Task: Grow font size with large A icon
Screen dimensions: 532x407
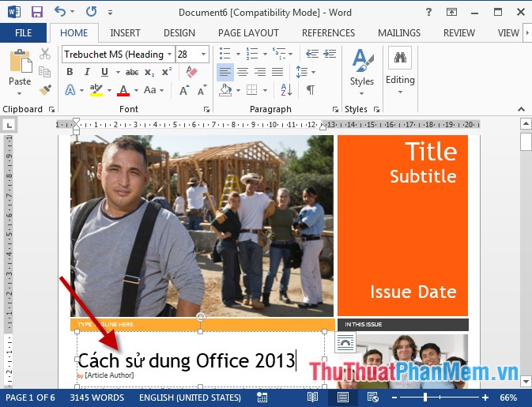Action: [x=184, y=90]
